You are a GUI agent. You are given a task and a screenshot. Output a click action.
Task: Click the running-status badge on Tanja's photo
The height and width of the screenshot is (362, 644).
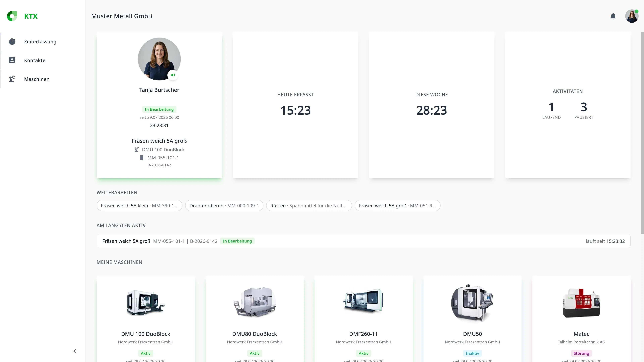pyautogui.click(x=173, y=75)
